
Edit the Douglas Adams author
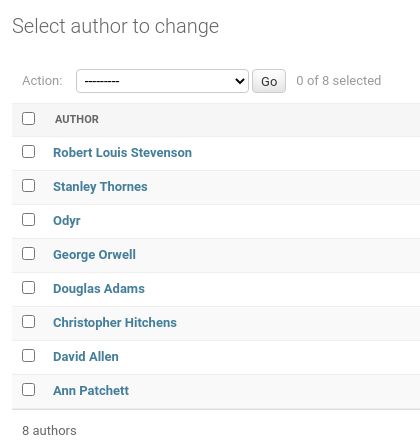point(99,289)
